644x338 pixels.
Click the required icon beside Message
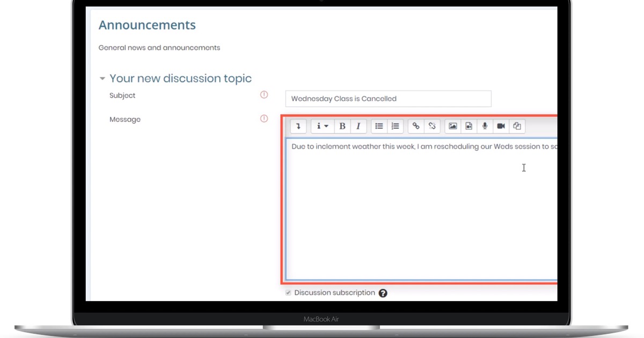pos(264,119)
